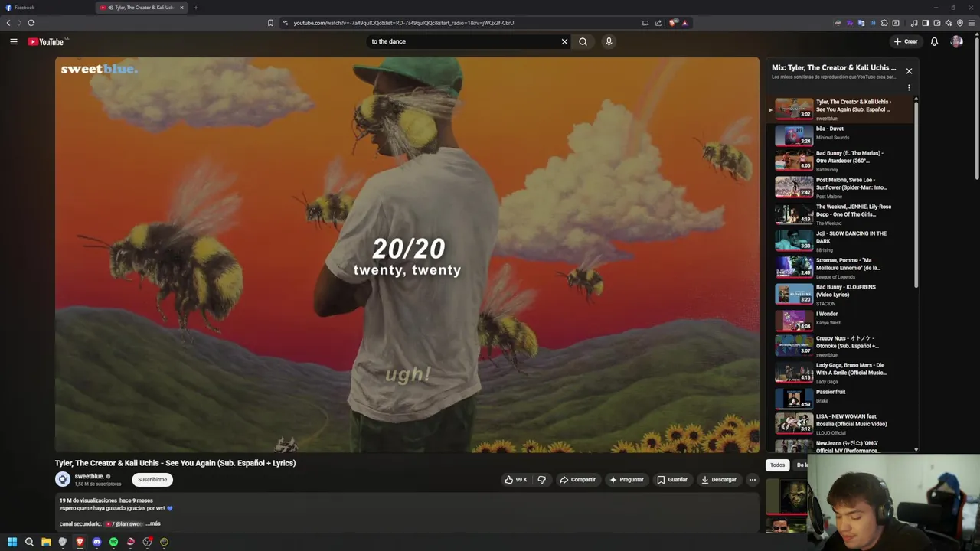980x551 pixels.
Task: Open more actions ellipsis below video
Action: pyautogui.click(x=752, y=480)
